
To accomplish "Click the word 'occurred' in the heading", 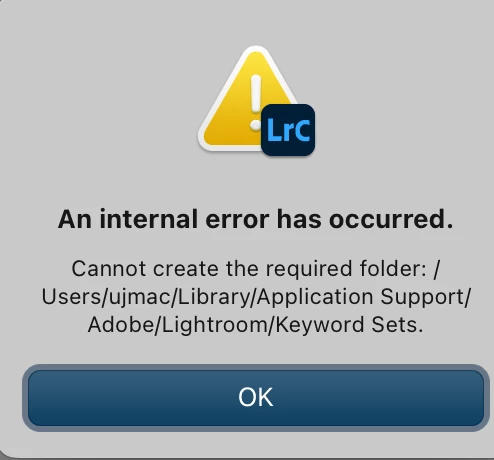I will tap(387, 220).
